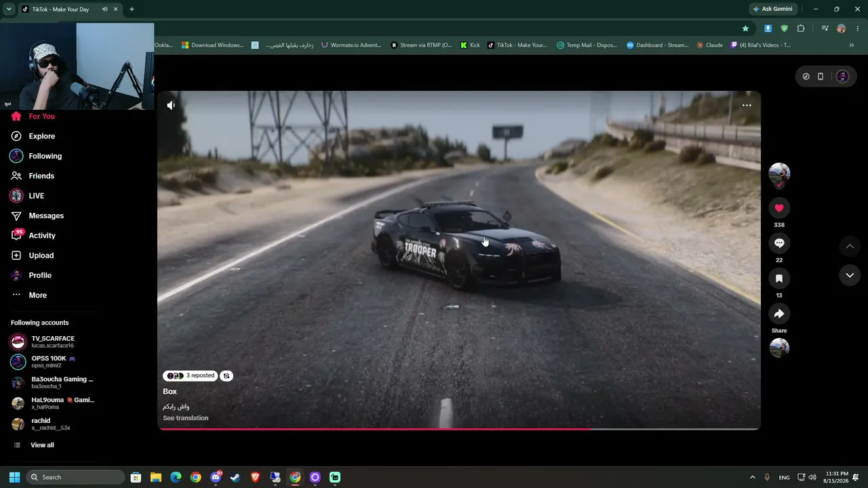This screenshot has height=488, width=868.
Task: Mute the TikTok video sound
Action: click(x=171, y=105)
